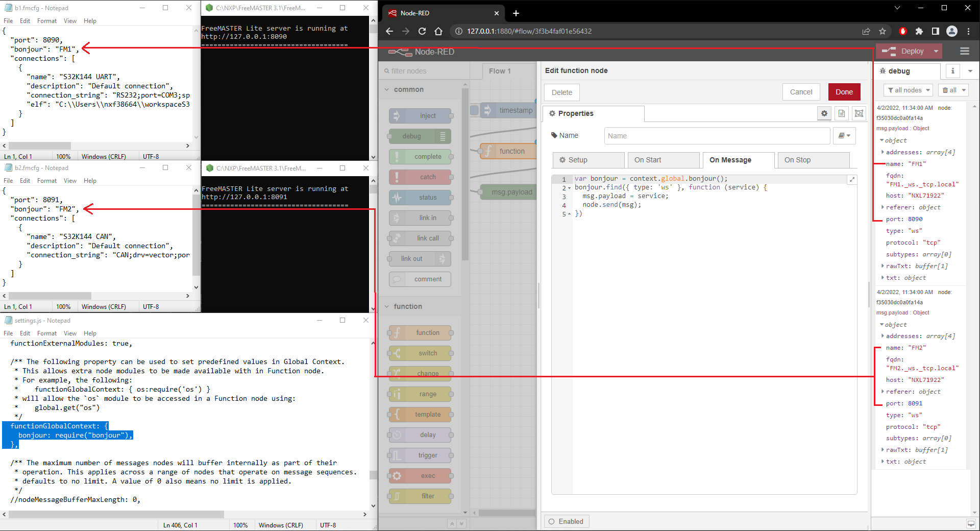Open info sidebar tab icon
The width and height of the screenshot is (980, 531).
pyautogui.click(x=952, y=71)
